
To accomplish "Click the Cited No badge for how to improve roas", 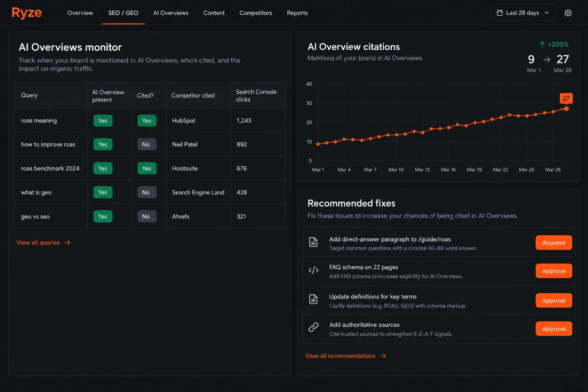I will 147,144.
